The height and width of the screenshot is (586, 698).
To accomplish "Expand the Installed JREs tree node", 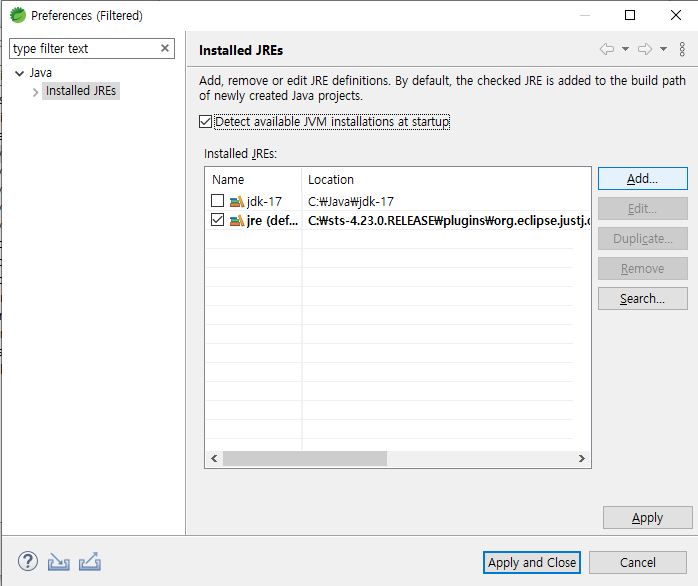I will [x=35, y=92].
